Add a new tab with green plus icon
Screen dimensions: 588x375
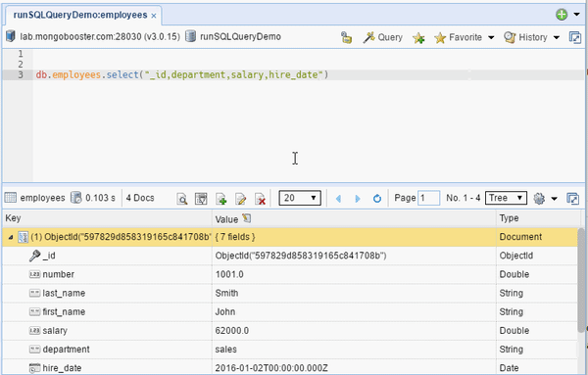tap(562, 15)
